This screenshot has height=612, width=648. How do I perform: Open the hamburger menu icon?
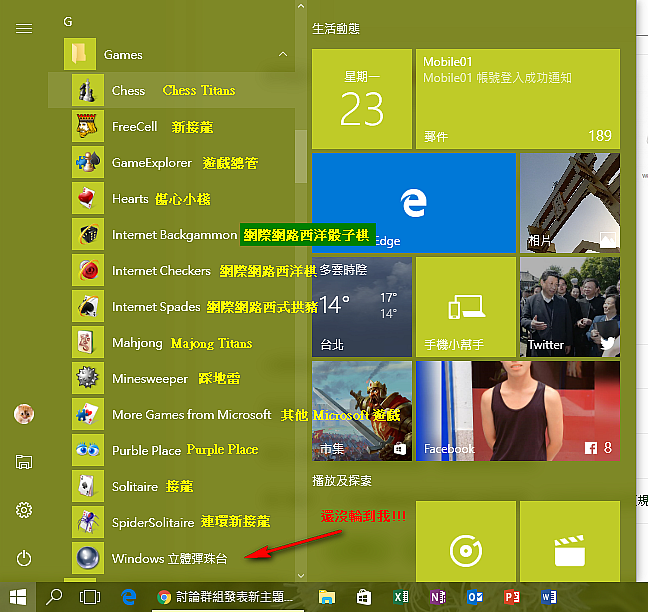[x=24, y=28]
